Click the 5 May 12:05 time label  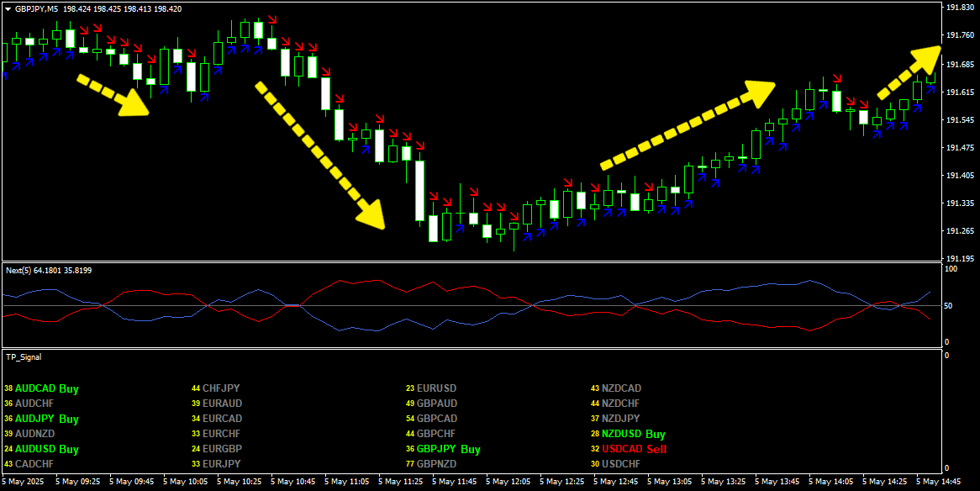(x=513, y=482)
